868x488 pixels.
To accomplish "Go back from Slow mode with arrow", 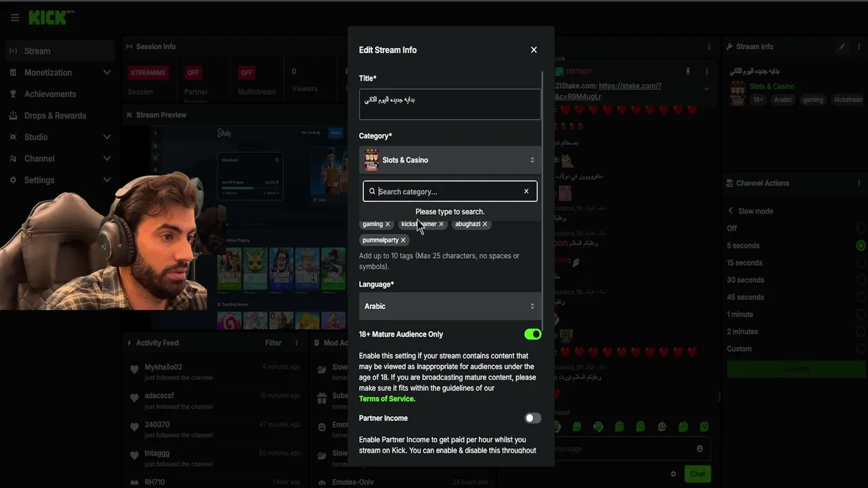I will coord(730,211).
